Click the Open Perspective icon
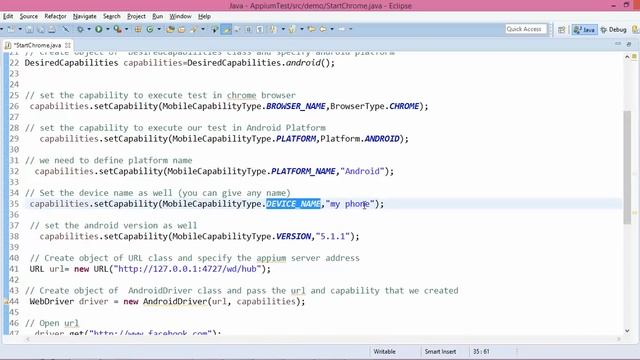The image size is (640, 360). point(562,29)
